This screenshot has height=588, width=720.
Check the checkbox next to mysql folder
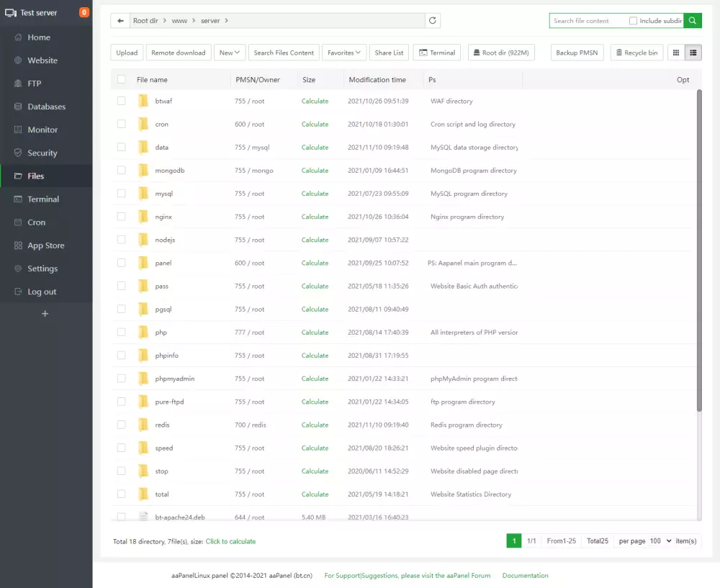[x=121, y=193]
